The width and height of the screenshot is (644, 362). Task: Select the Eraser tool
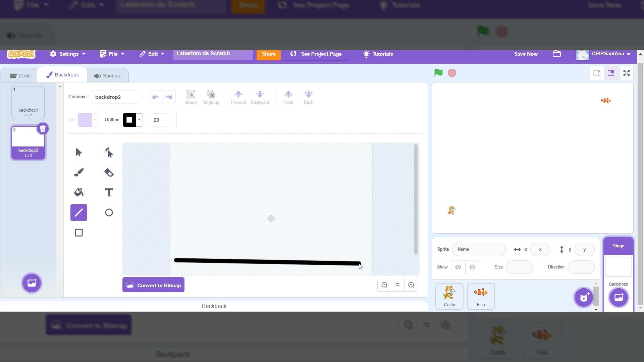(109, 172)
